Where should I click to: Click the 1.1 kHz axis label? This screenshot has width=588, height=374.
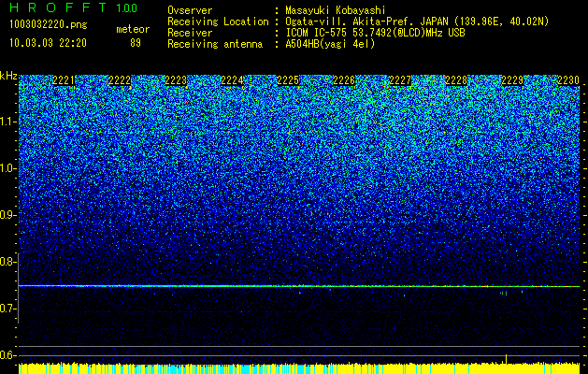8,122
